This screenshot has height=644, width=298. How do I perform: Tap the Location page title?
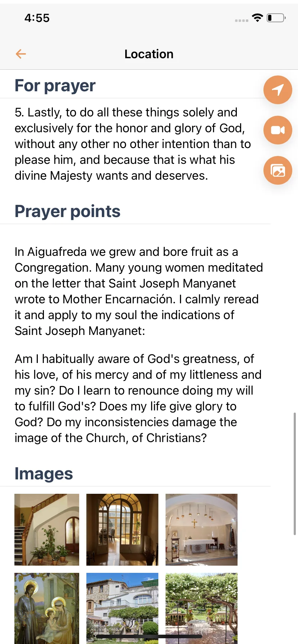pyautogui.click(x=149, y=54)
